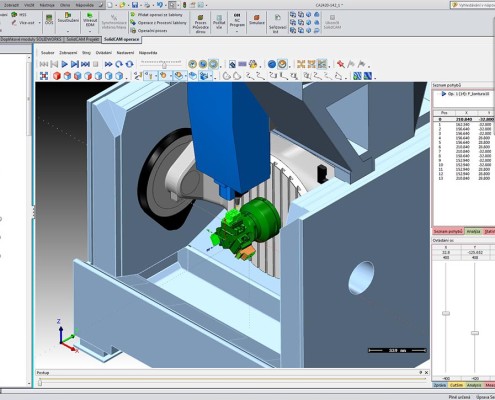The width and height of the screenshot is (495, 400).
Task: Click the X axis slider handle
Action: click(x=446, y=313)
